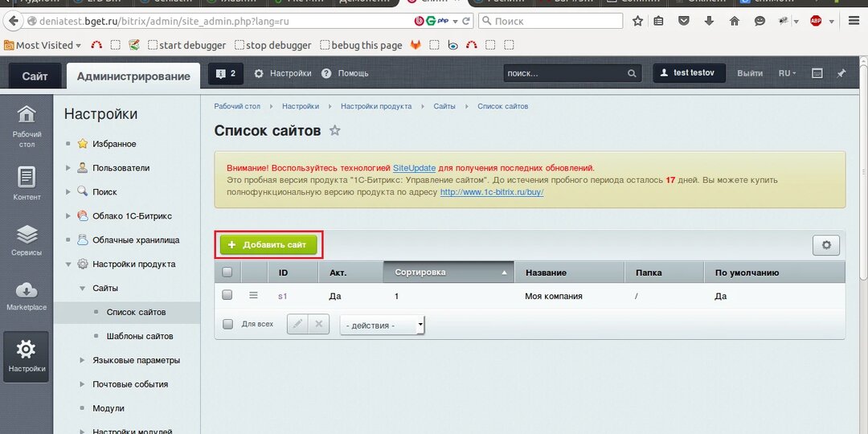Open the Сервисы sidebar section
Screen dimensions: 868x434
coord(27,240)
